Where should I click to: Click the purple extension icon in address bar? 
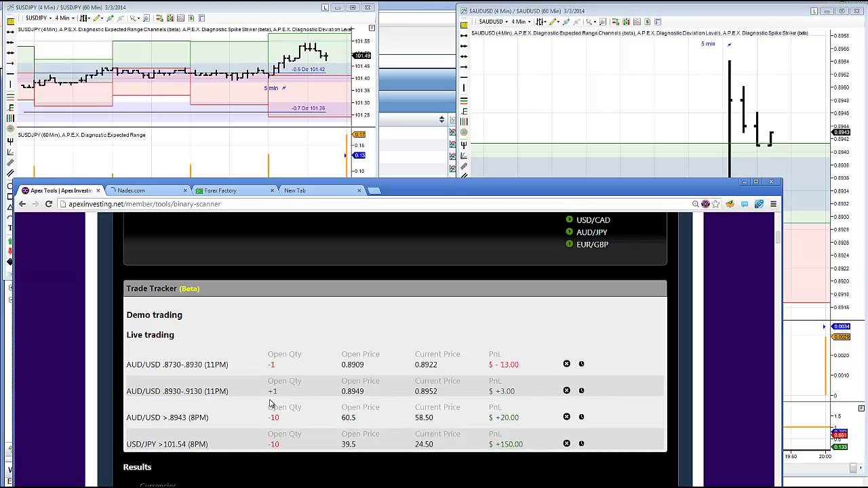(x=705, y=204)
